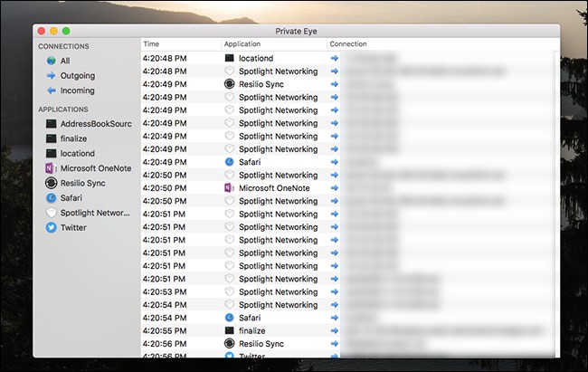Select Microsoft OneNote text in 4:20:50 row
The image size is (588, 372).
coord(274,188)
